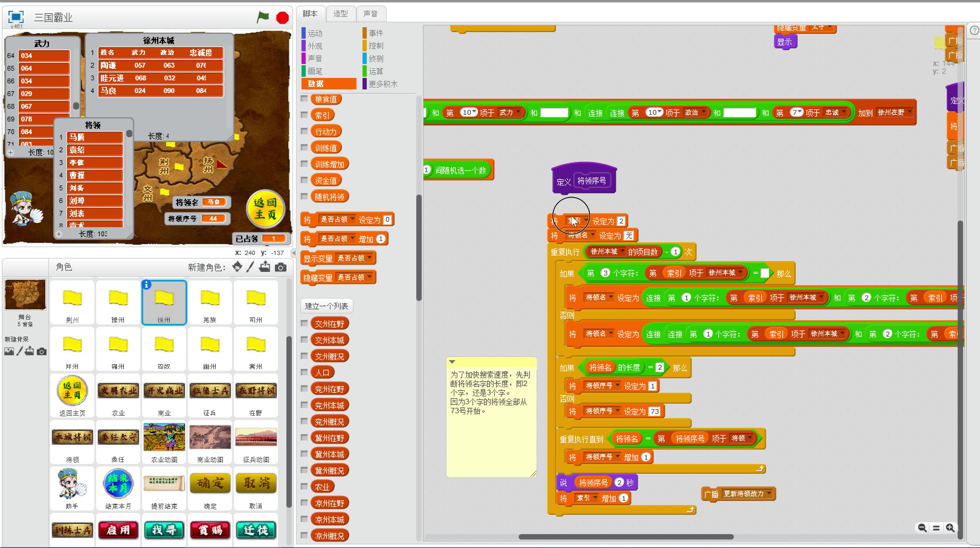Check the 粮食值 variable checkbox
980x548 pixels.
(x=304, y=99)
